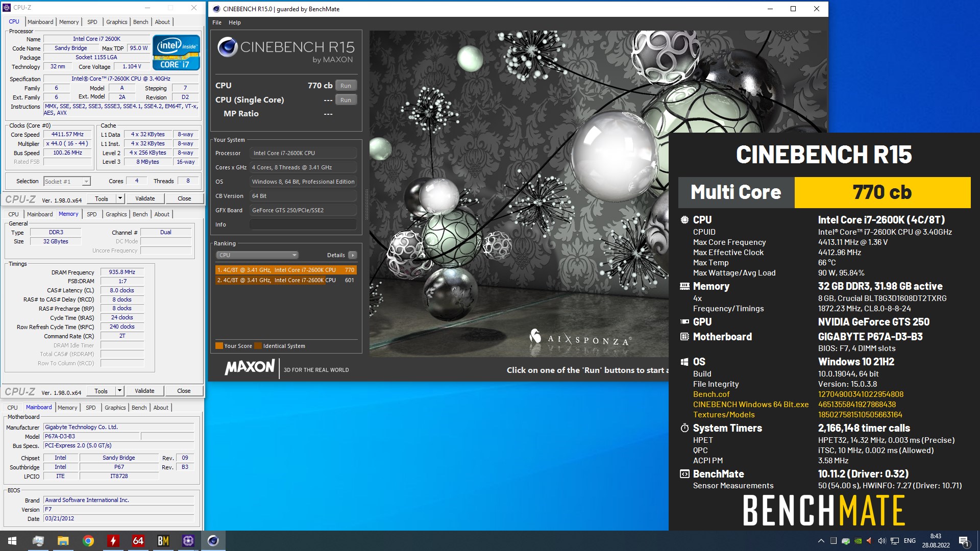
Task: Open the red lightning-bolt taskbar app
Action: (113, 541)
